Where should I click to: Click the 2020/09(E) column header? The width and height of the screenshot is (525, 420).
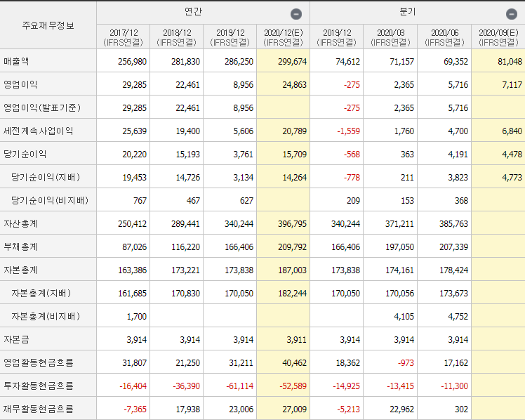point(498,37)
